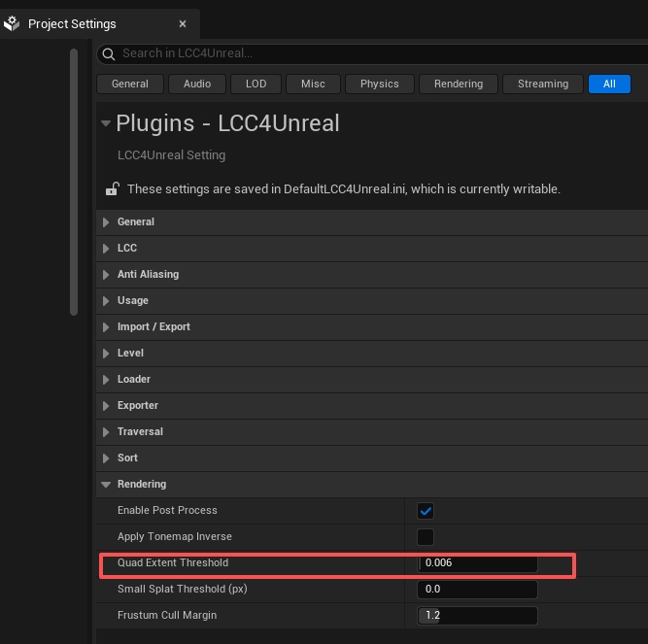The image size is (648, 644).
Task: Collapse the Rendering section
Action: point(106,485)
